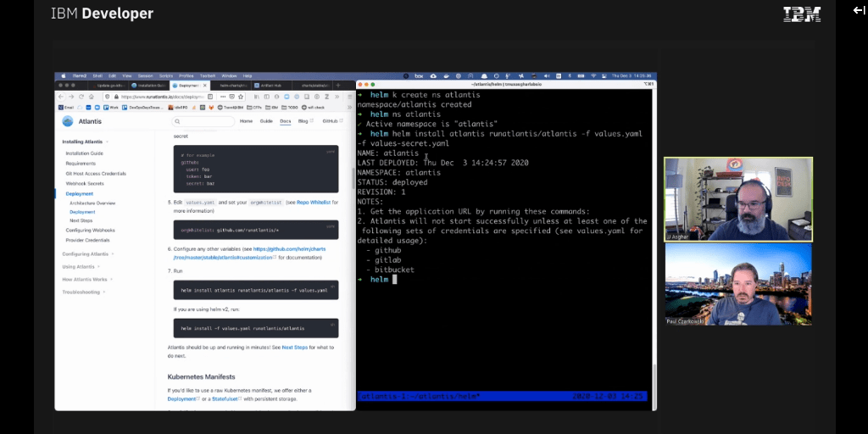The image size is (868, 434).
Task: Click the IBM logo in the header
Action: [x=800, y=14]
